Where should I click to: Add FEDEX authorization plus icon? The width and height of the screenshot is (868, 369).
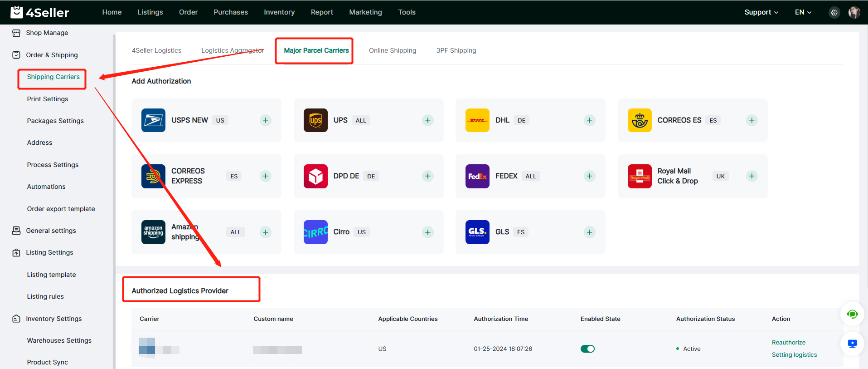pos(589,176)
